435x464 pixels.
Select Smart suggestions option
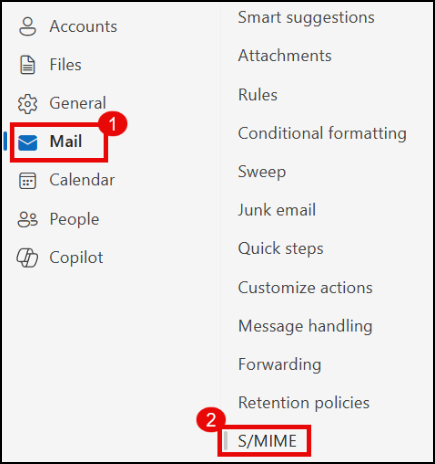[306, 17]
